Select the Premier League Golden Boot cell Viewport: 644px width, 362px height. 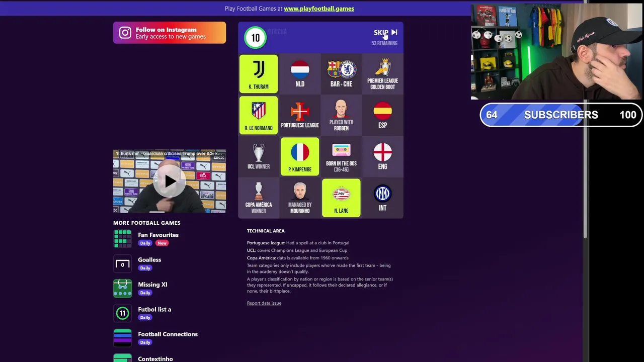pyautogui.click(x=382, y=74)
